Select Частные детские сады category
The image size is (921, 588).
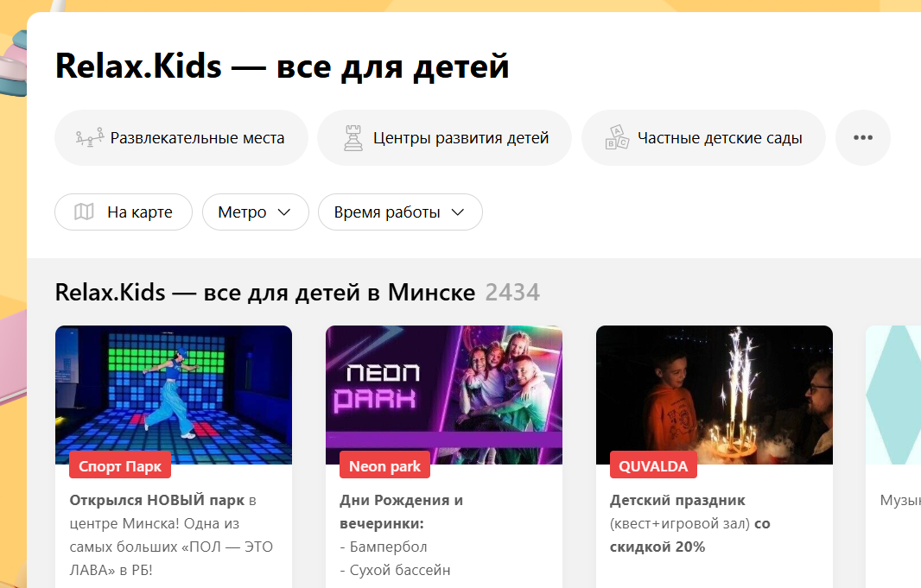703,137
